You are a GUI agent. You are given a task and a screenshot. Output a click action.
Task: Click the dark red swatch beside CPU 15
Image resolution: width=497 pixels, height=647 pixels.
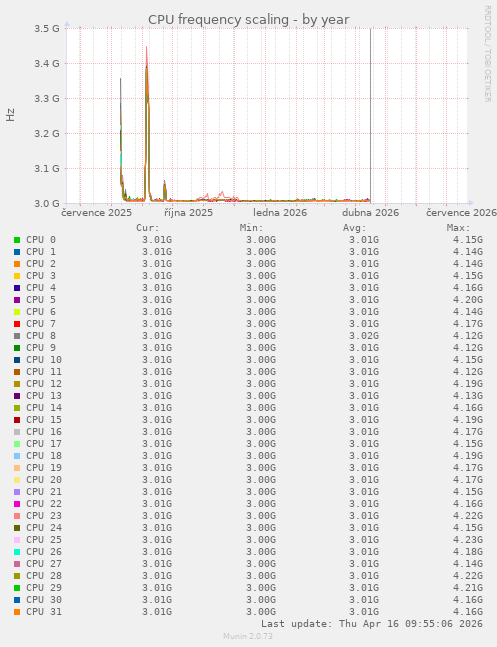17,419
